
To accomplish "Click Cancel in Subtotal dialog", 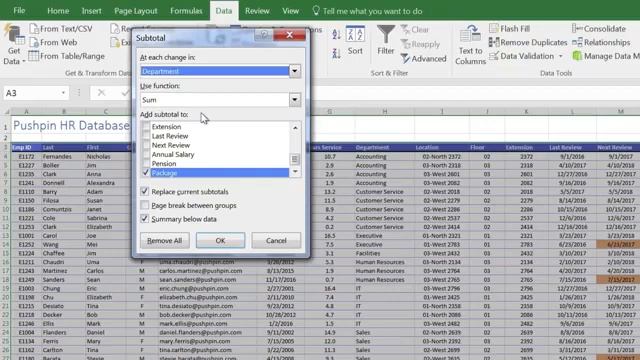I will [x=276, y=240].
